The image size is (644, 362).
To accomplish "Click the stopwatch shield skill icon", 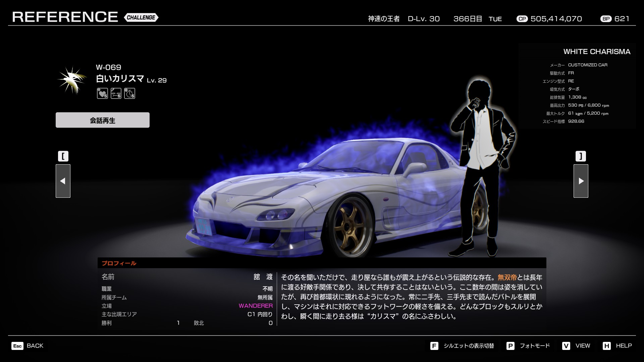I will [x=129, y=94].
